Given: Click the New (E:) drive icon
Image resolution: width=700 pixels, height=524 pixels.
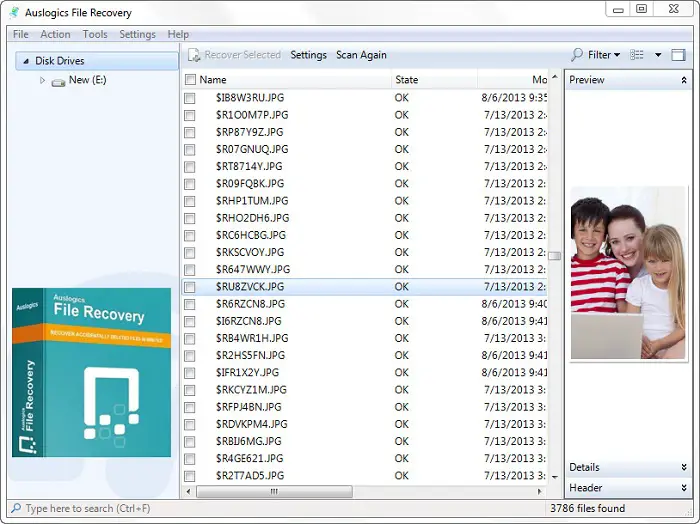Looking at the screenshot, I should [58, 81].
